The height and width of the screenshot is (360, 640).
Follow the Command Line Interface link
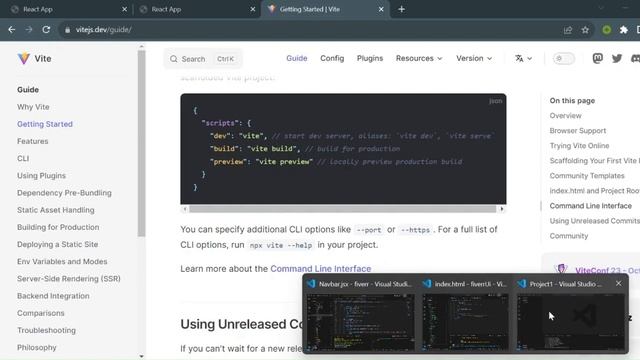click(320, 269)
